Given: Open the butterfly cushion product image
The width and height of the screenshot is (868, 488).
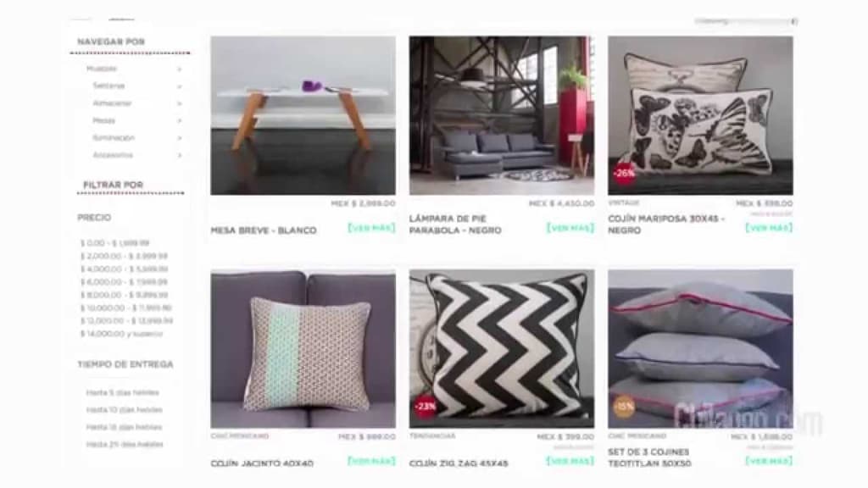Looking at the screenshot, I should (700, 115).
